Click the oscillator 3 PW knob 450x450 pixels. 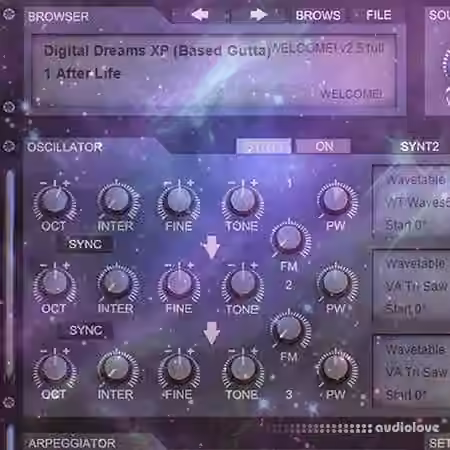click(335, 369)
